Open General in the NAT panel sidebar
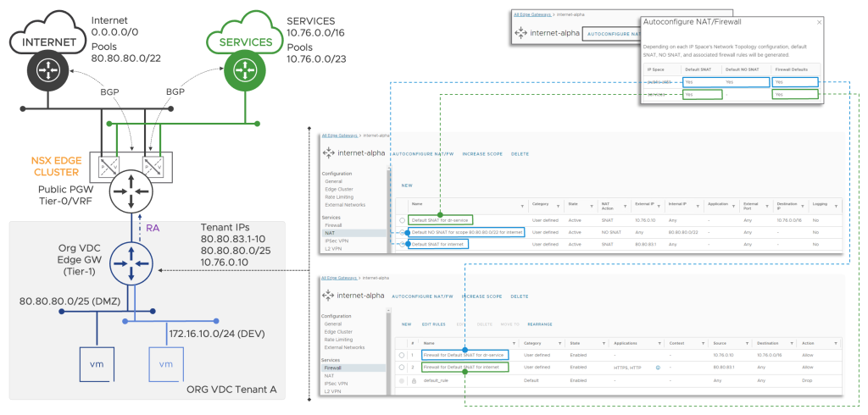 coord(333,181)
